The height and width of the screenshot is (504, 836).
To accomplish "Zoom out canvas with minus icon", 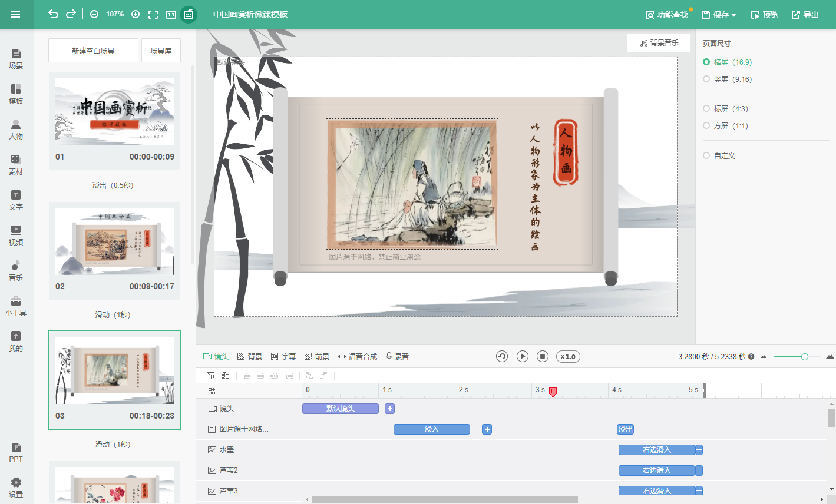I will click(94, 14).
